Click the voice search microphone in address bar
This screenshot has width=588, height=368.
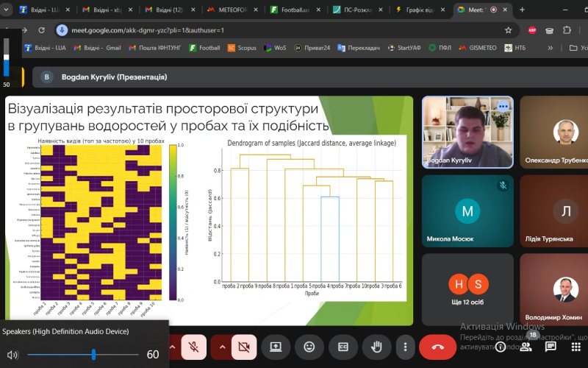(x=62, y=30)
